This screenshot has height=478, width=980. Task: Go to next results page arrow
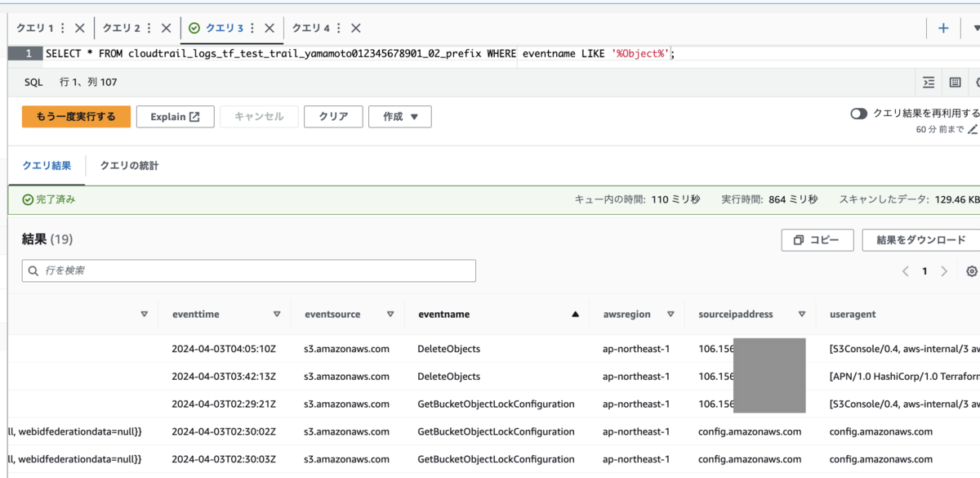pyautogui.click(x=944, y=271)
